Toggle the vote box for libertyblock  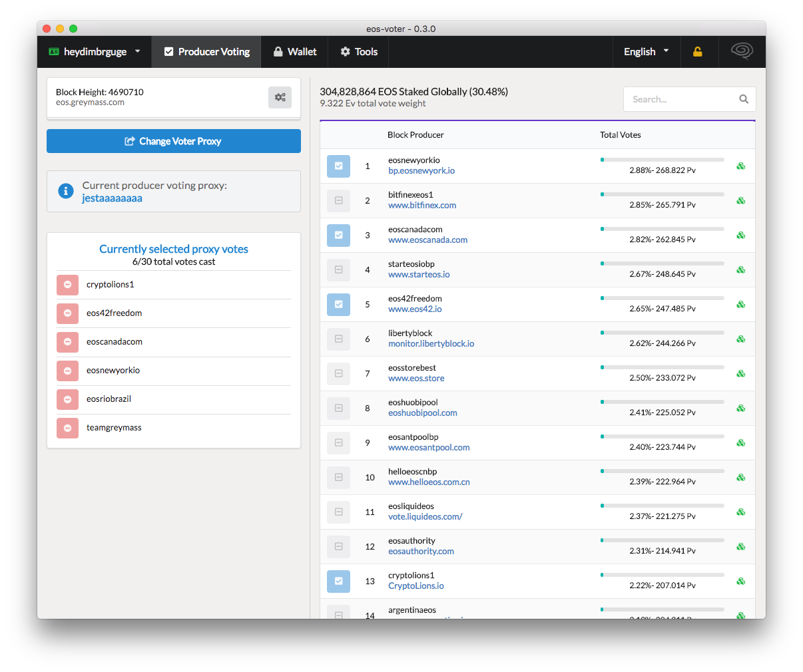pos(338,339)
